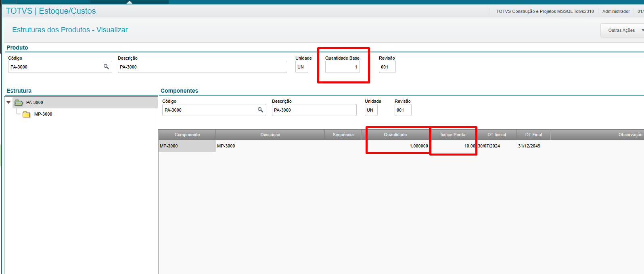Click the Produto Descrição field

point(202,67)
